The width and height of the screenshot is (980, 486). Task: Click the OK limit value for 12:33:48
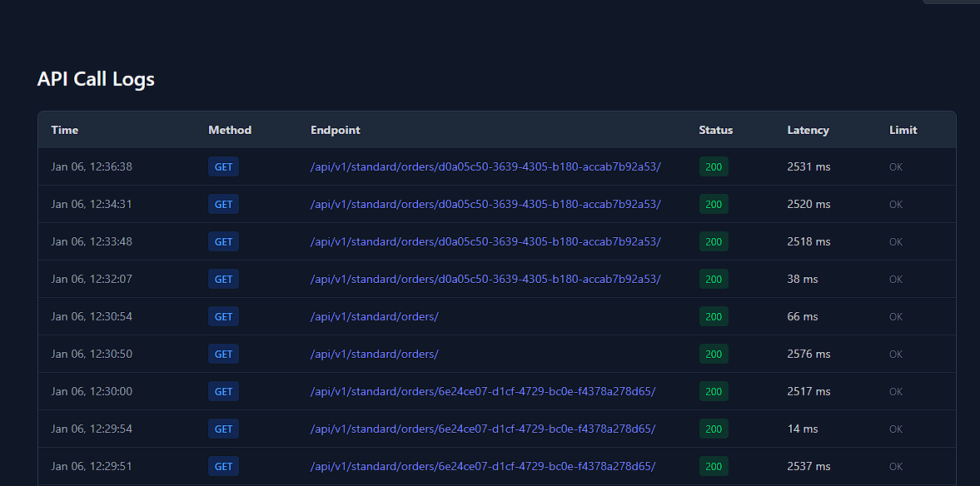click(x=896, y=241)
